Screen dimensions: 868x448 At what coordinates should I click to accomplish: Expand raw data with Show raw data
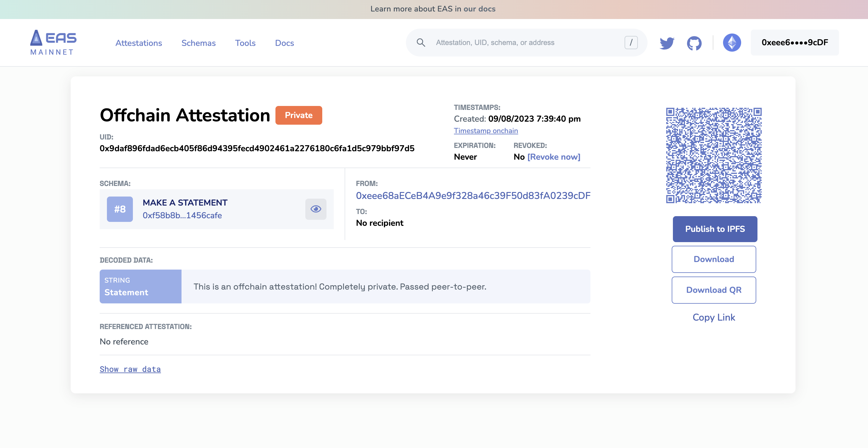pyautogui.click(x=130, y=369)
